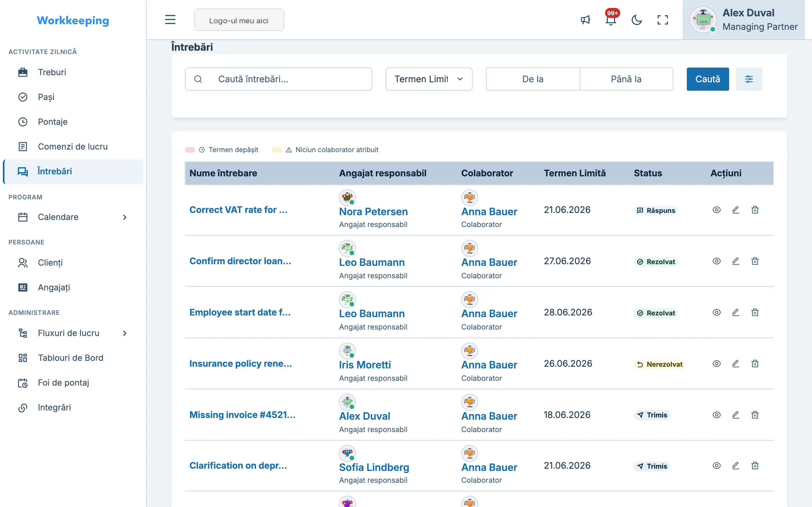Screen dimensions: 812x507
Task: Edit the Missing invoice #4521 question
Action: click(x=736, y=415)
